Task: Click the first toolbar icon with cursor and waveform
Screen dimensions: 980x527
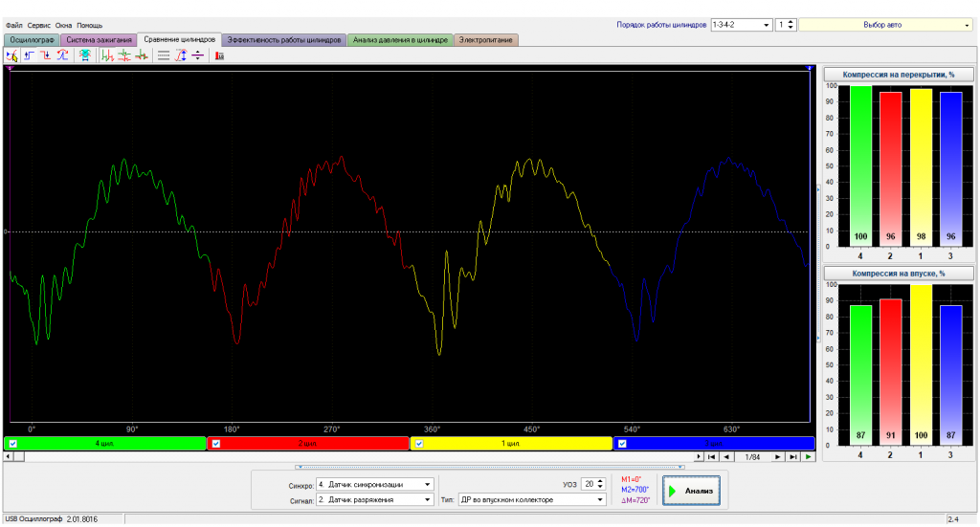Action: pos(11,55)
